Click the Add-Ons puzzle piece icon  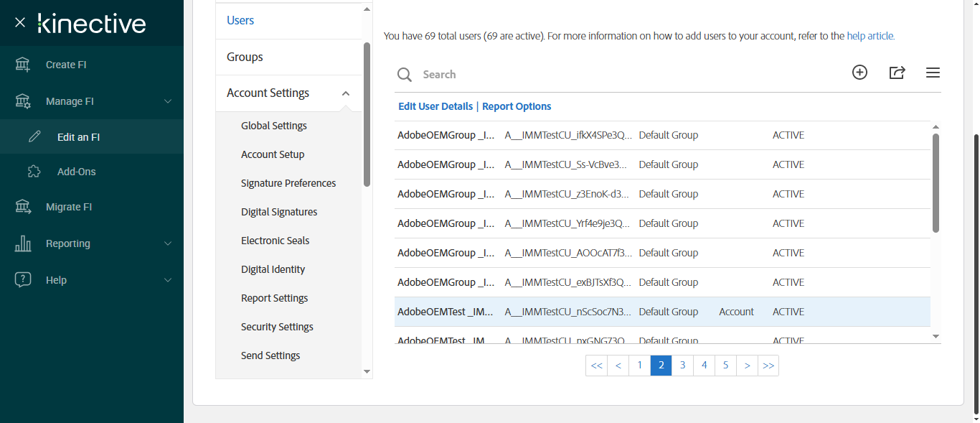(34, 172)
